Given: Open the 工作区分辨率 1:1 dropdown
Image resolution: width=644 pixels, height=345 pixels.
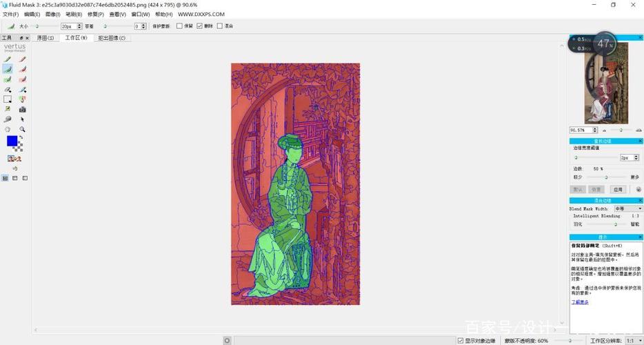Looking at the screenshot, I should 632,340.
